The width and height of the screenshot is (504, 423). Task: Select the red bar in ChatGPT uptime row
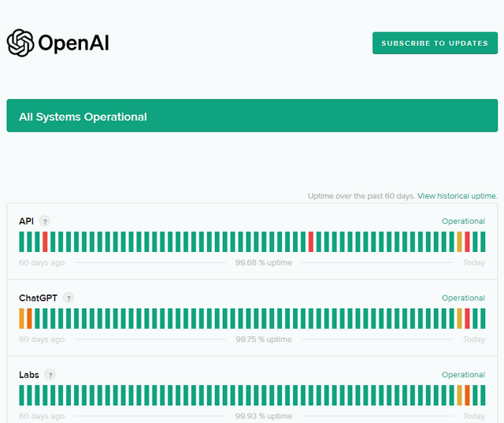point(467,318)
